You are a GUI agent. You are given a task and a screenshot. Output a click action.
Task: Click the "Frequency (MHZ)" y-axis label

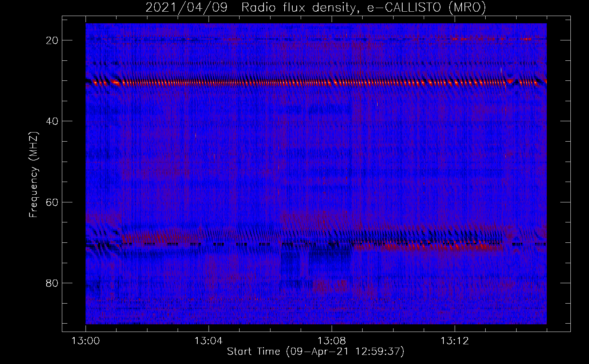coord(33,175)
